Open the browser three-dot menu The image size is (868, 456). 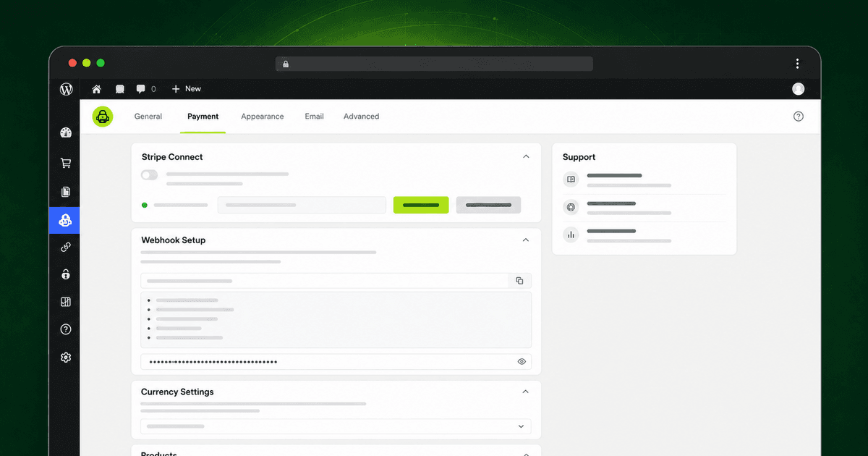click(x=797, y=64)
